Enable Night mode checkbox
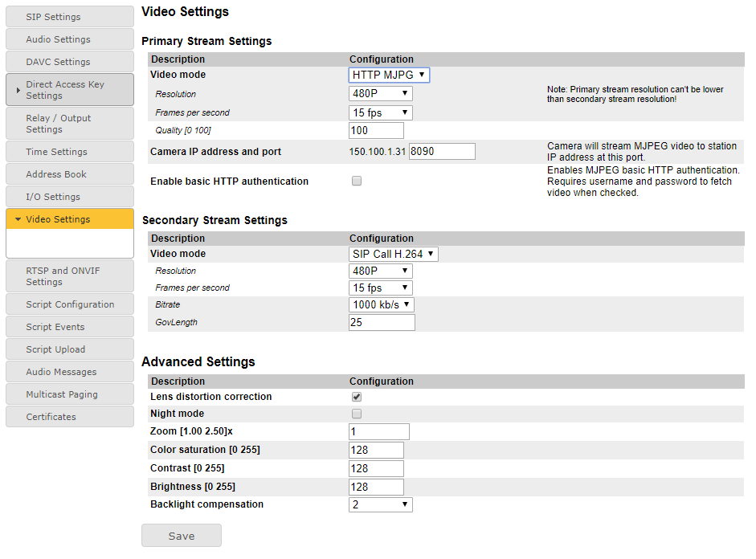The image size is (756, 559). pyautogui.click(x=357, y=414)
